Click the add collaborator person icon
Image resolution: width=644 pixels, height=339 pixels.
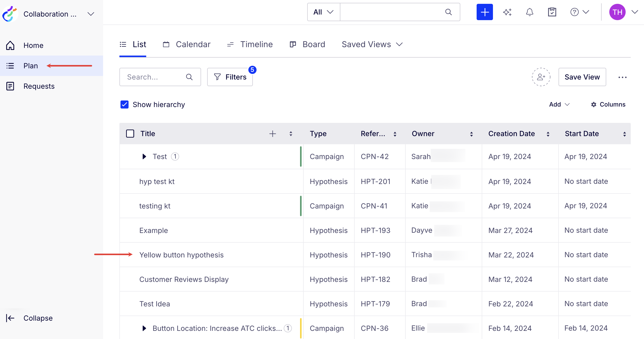(x=541, y=77)
